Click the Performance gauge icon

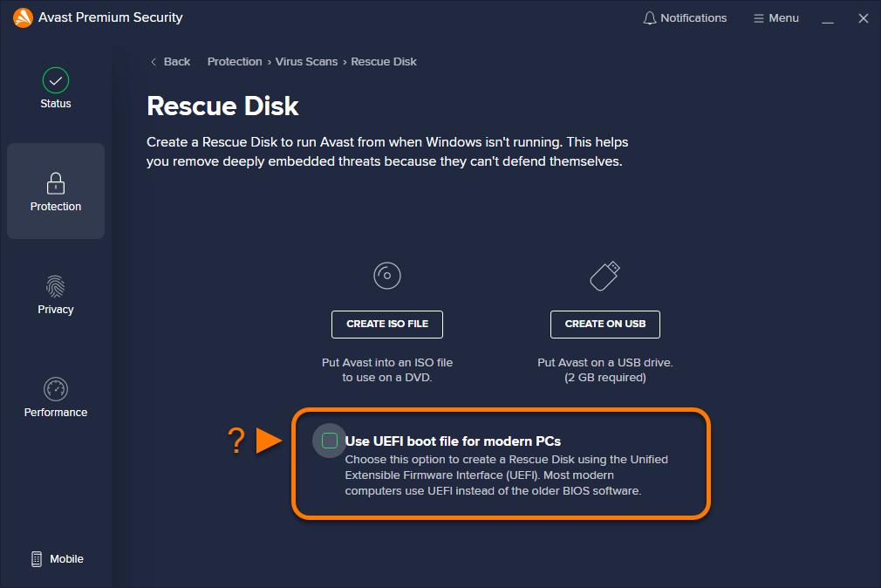point(56,389)
